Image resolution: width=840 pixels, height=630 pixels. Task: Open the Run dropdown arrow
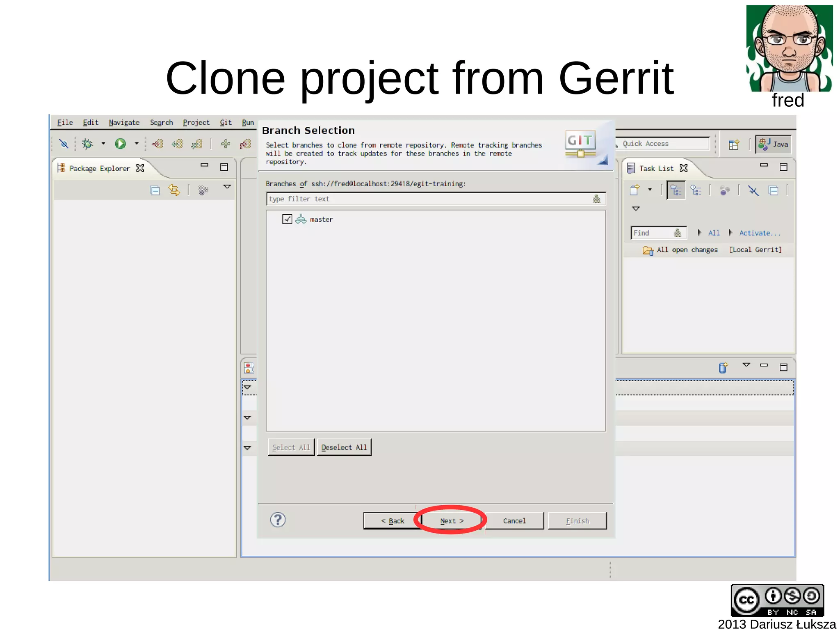click(x=137, y=144)
